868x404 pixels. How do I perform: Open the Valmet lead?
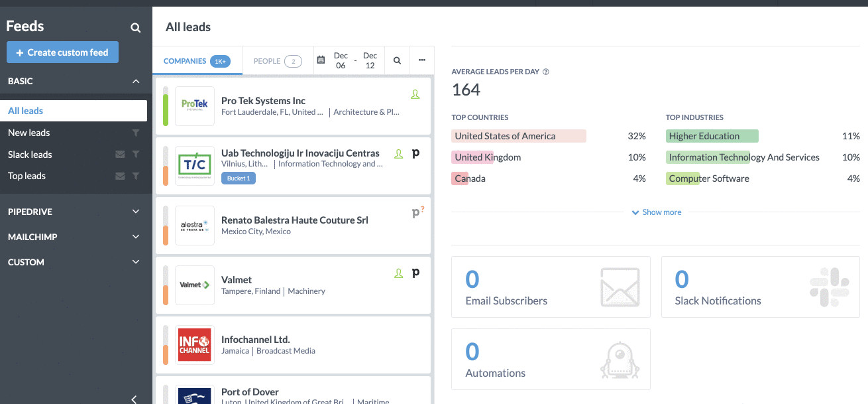pyautogui.click(x=293, y=285)
